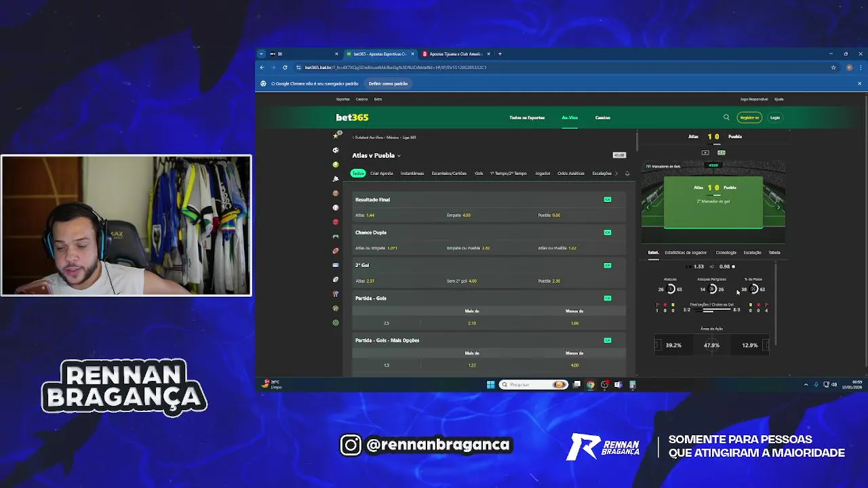
Task: Bet on Empate at 4.00
Action: pos(488,215)
